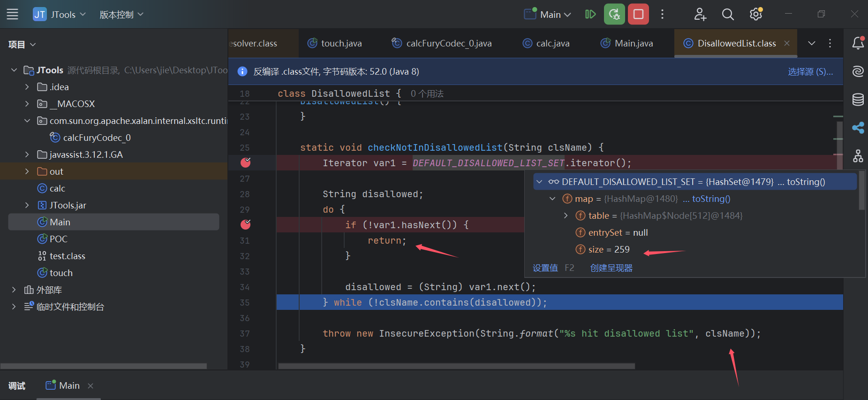The image size is (868, 400).
Task: Click the debug popup vertical scrollbar
Action: click(861, 190)
